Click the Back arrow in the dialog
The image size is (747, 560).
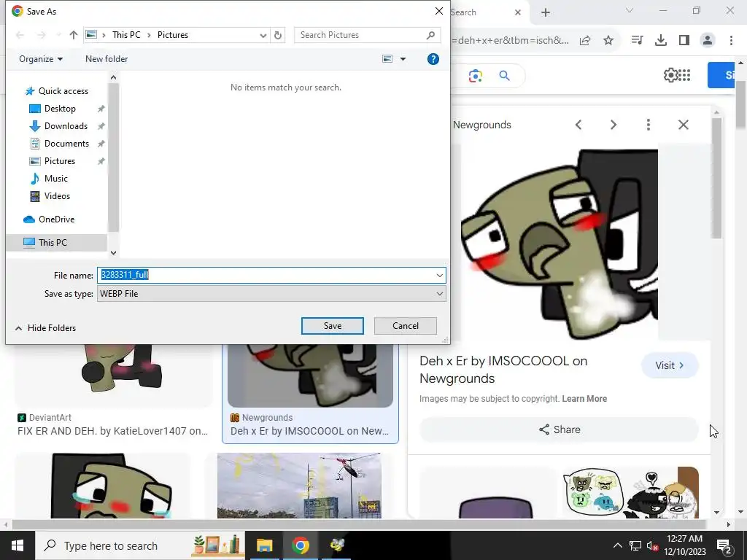(20, 35)
